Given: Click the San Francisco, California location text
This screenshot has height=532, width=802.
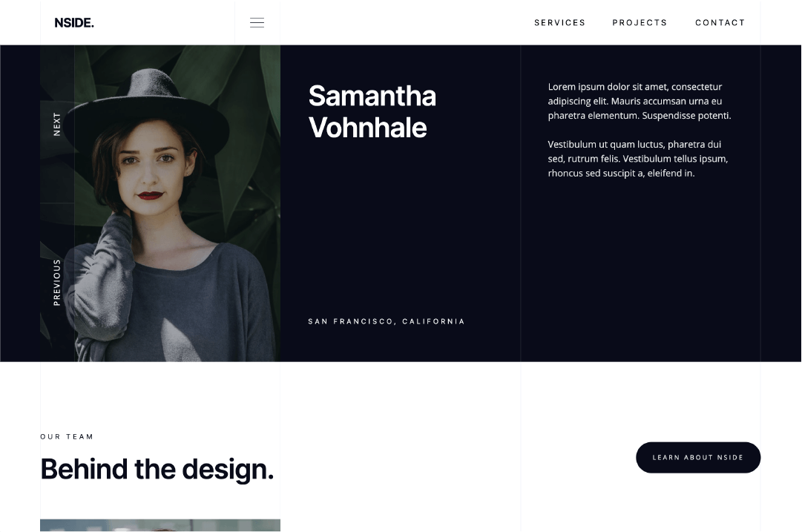Looking at the screenshot, I should click(387, 321).
